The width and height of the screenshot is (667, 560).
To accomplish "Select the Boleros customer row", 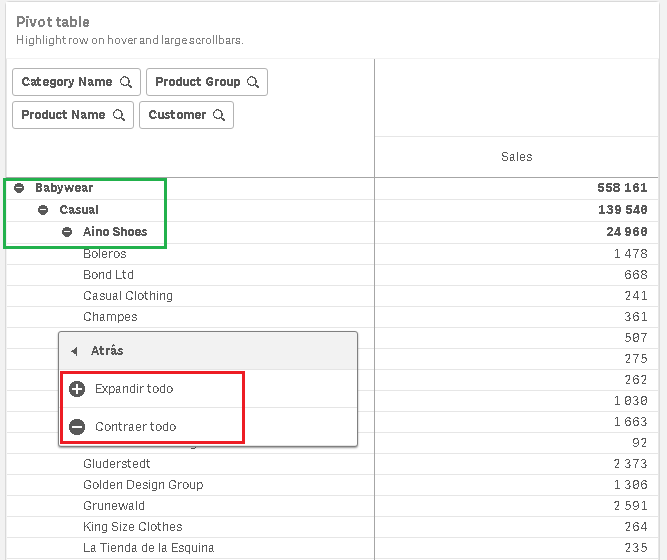I will pyautogui.click(x=105, y=254).
